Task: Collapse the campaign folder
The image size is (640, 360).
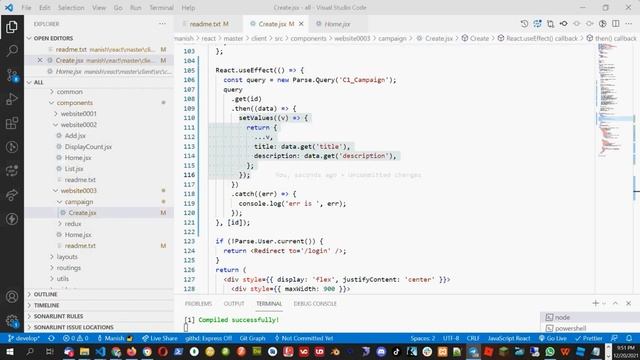Action: pyautogui.click(x=79, y=202)
